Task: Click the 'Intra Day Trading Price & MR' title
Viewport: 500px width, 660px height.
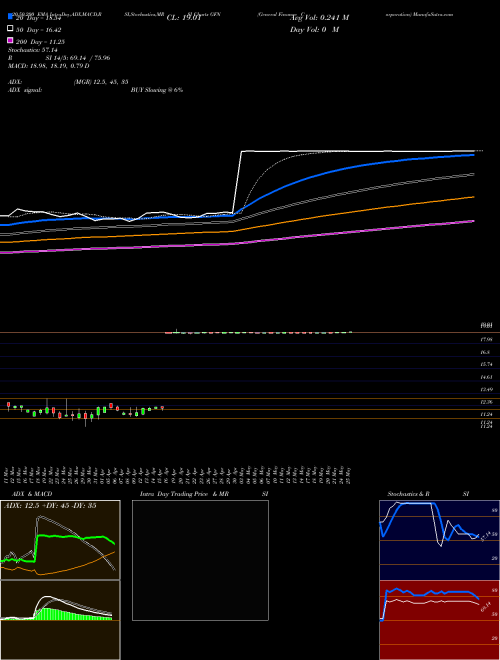Action: click(184, 494)
